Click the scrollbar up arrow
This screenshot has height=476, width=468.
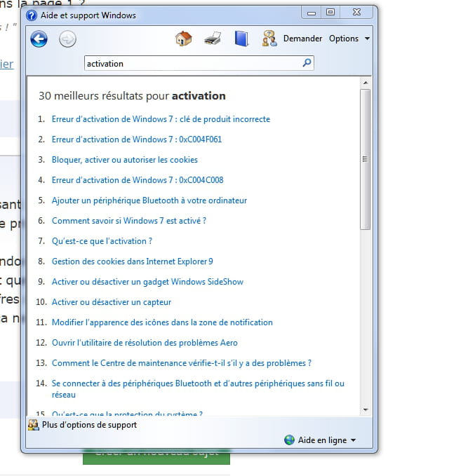pyautogui.click(x=366, y=83)
